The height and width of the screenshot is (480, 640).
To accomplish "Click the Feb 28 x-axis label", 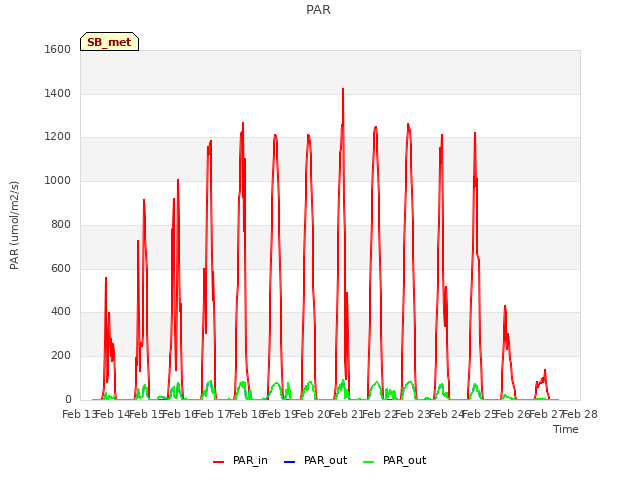I will 581,414.
